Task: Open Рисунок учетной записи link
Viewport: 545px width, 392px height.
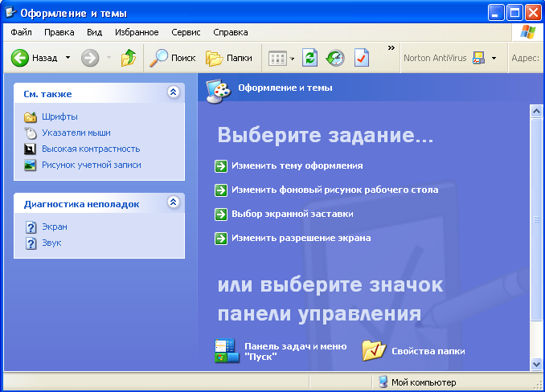Action: 92,165
